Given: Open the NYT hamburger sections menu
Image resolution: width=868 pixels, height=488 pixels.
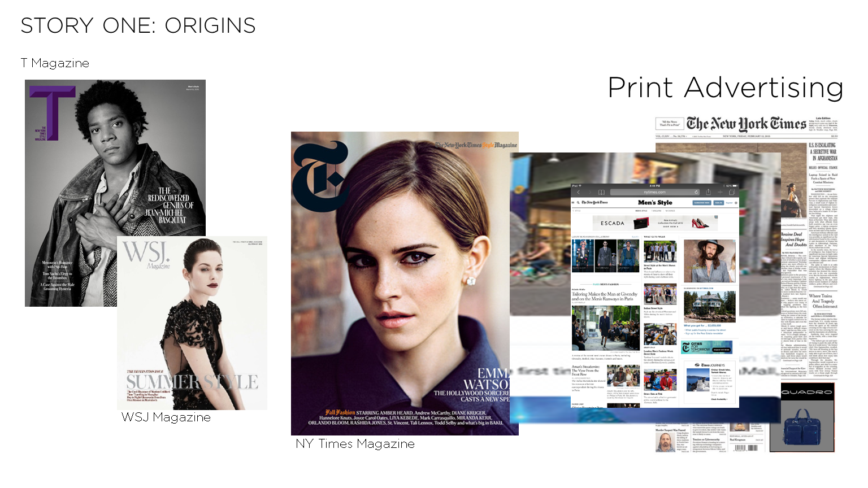Looking at the screenshot, I should click(x=573, y=202).
